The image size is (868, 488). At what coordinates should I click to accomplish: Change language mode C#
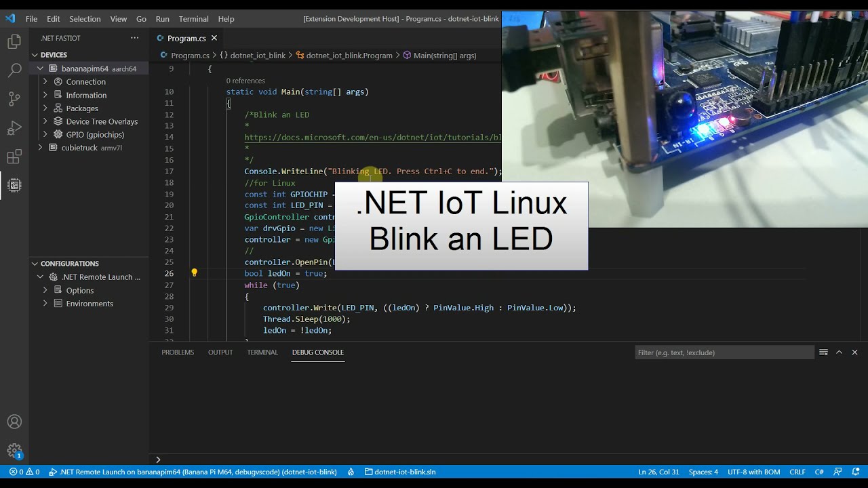tap(819, 472)
